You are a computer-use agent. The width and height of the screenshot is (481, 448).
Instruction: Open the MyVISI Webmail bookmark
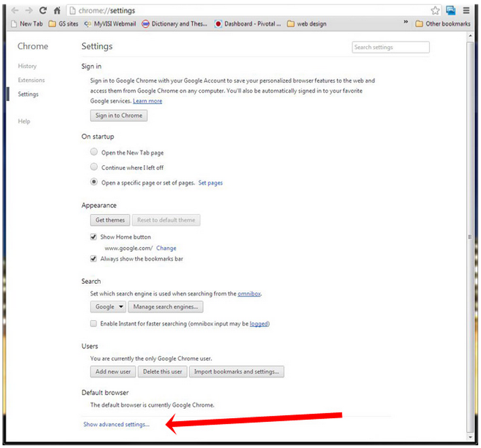(x=110, y=24)
